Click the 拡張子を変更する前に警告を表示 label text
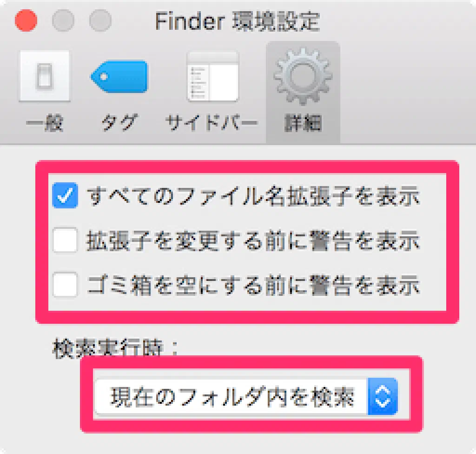476x454 pixels. coord(253,240)
